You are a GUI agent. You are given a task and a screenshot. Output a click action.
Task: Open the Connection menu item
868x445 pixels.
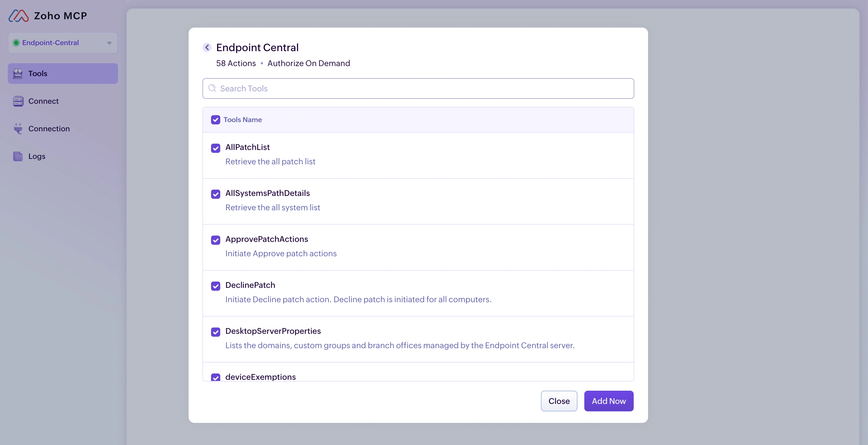click(63, 129)
